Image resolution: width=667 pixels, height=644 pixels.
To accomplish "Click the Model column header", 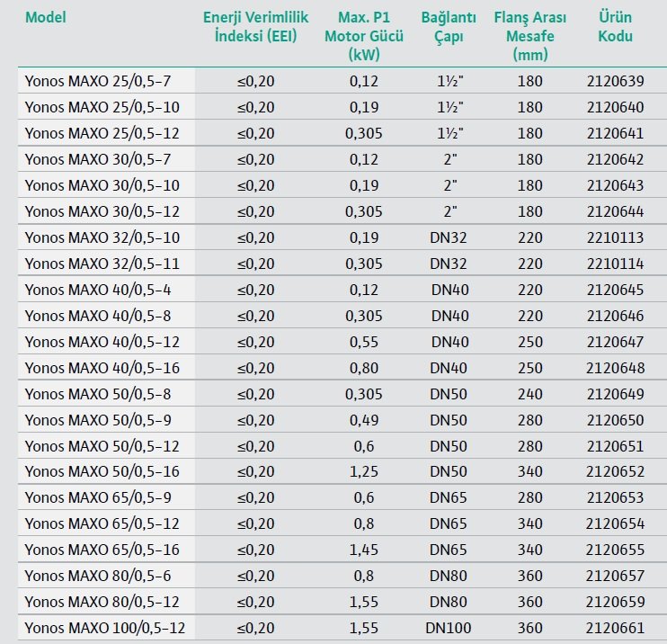I will [45, 17].
